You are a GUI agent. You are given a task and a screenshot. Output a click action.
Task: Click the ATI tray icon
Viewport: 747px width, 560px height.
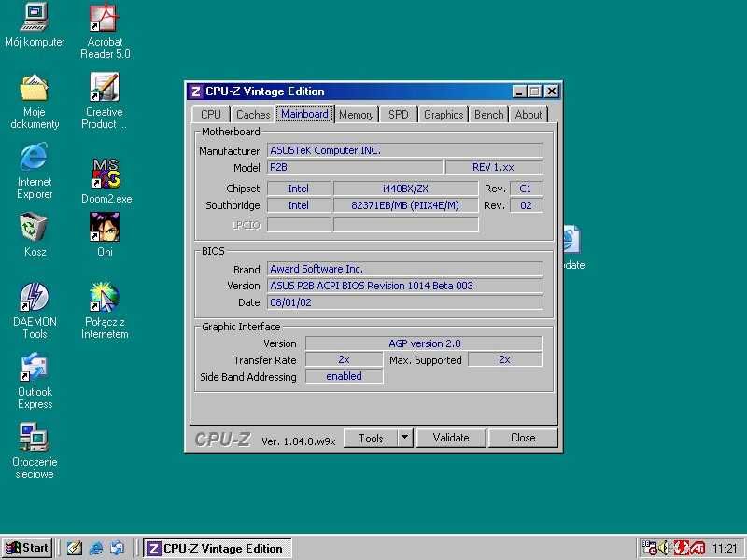click(x=698, y=549)
